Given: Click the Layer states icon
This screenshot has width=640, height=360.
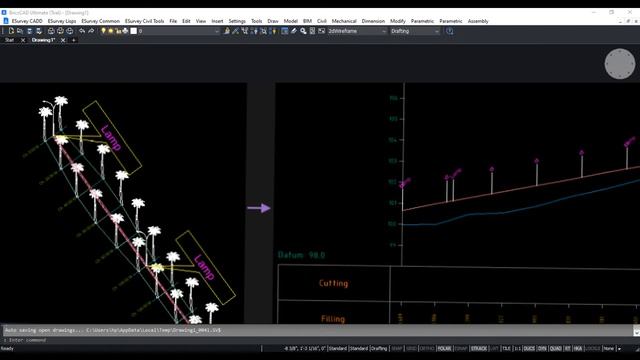Looking at the screenshot, I should point(244,31).
